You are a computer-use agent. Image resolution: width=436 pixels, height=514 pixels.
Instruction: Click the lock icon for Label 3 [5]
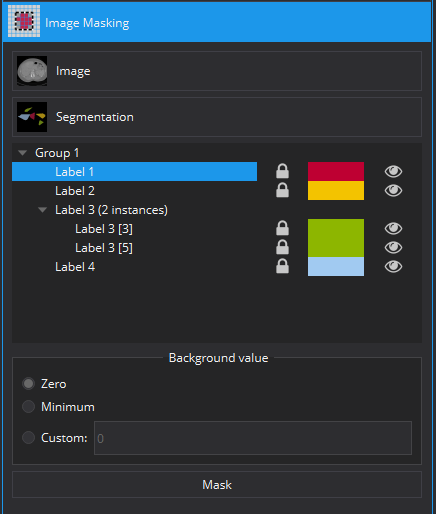(282, 247)
